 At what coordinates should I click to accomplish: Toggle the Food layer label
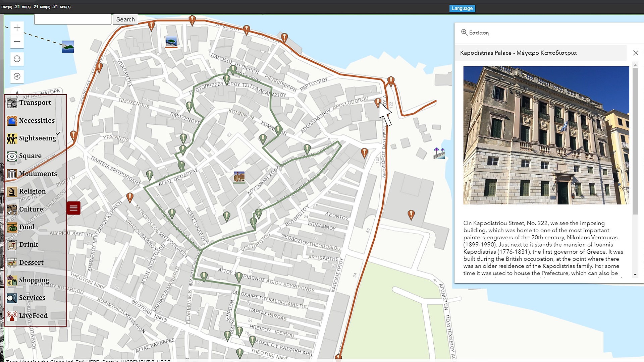27,227
